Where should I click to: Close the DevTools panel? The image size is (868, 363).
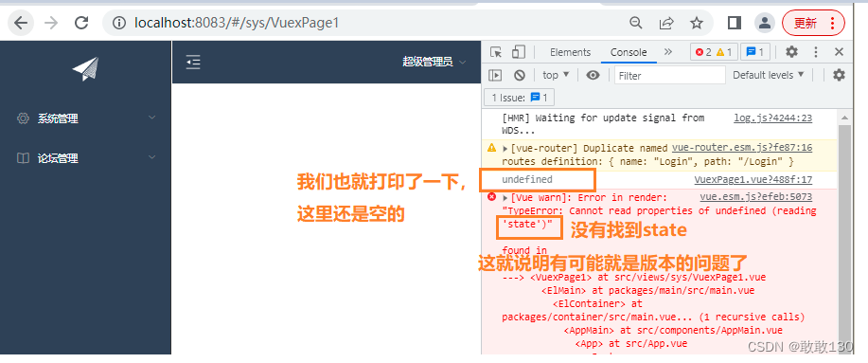point(839,52)
